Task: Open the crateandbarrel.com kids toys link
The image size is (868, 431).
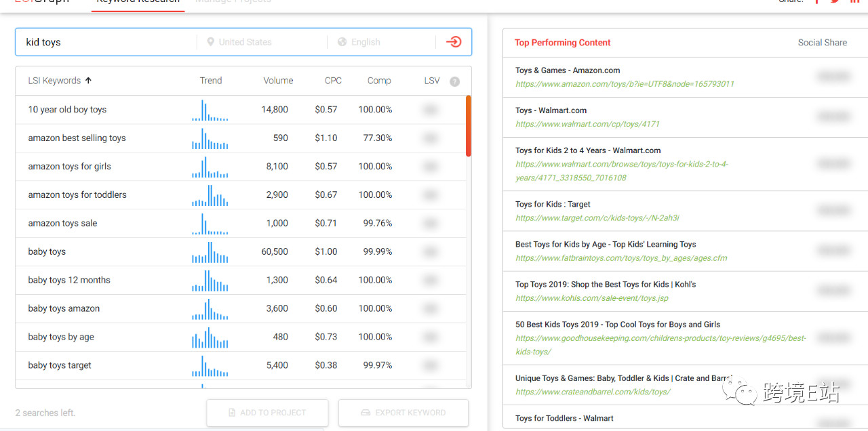Action: tap(593, 392)
